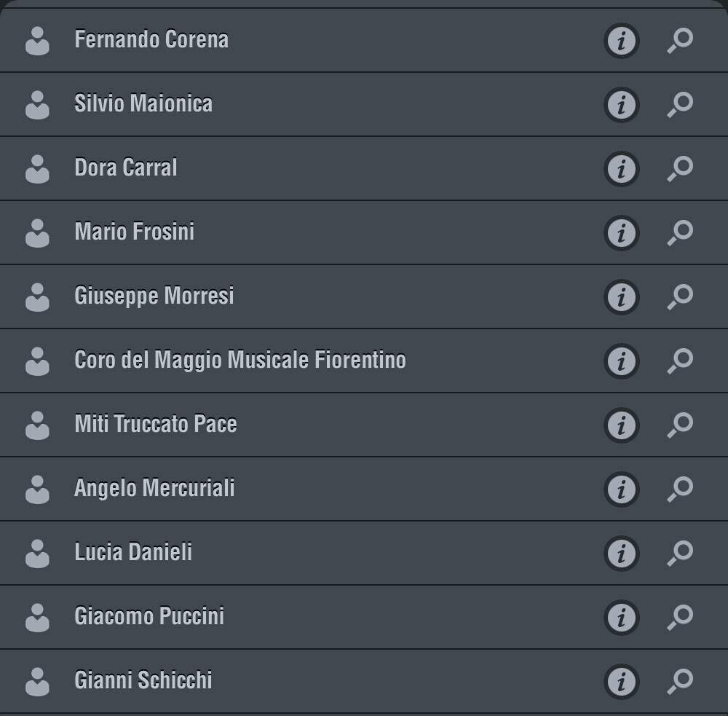Screen dimensions: 728x716
Task: Show info details for Silvio Maionica
Action: coord(621,105)
